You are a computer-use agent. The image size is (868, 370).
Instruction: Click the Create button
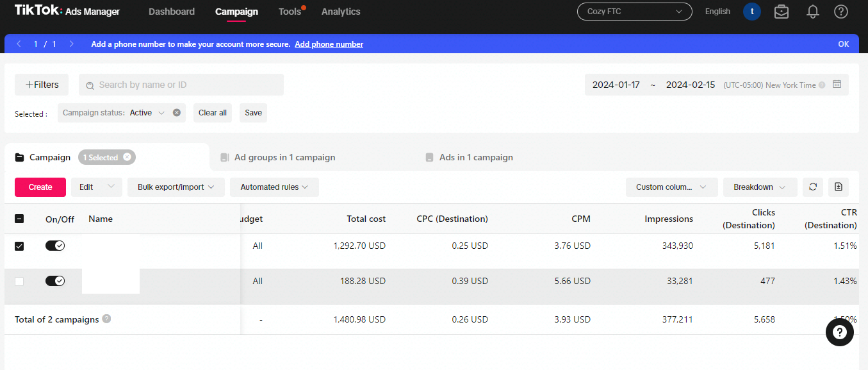pyautogui.click(x=40, y=187)
